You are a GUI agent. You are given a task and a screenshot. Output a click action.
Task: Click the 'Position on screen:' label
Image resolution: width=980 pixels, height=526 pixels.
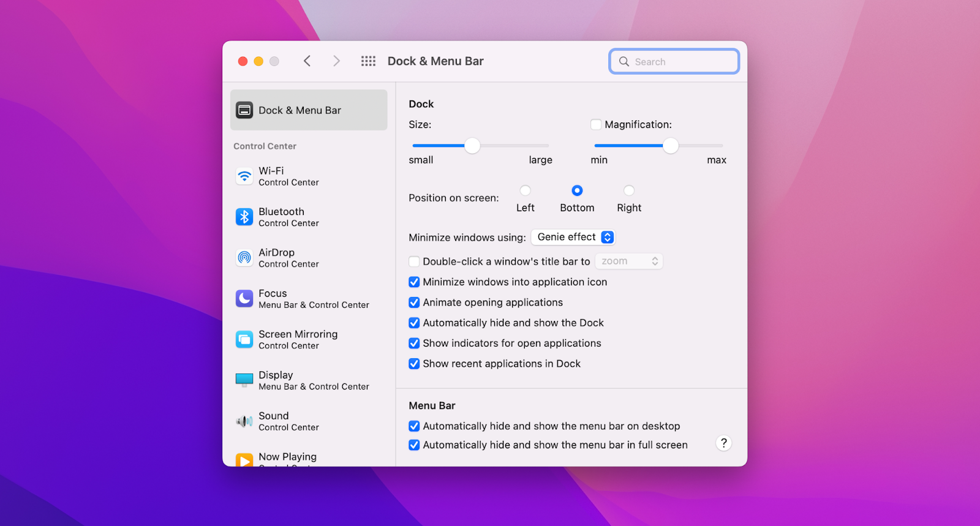click(454, 198)
